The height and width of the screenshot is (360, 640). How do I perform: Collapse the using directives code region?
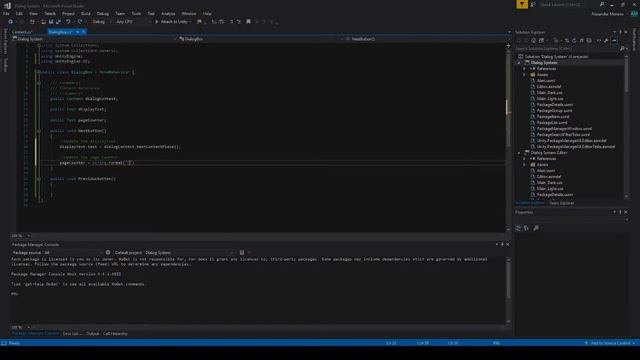39,45
